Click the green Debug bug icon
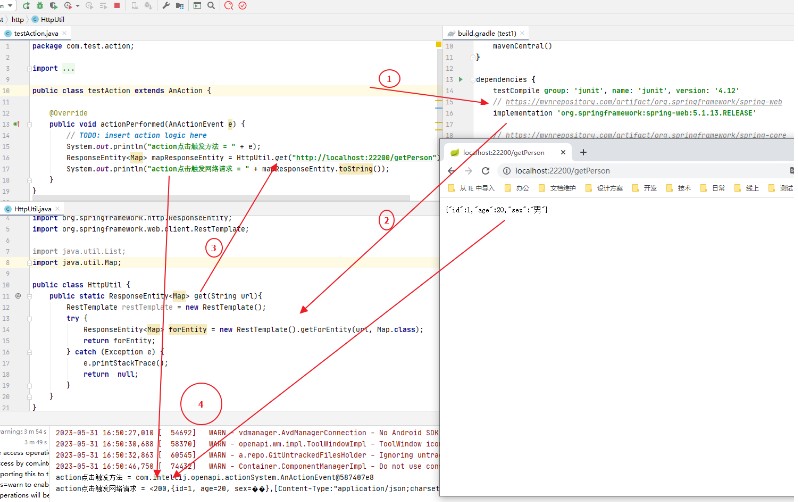Screen dimensions: 798x502 click(40, 6)
